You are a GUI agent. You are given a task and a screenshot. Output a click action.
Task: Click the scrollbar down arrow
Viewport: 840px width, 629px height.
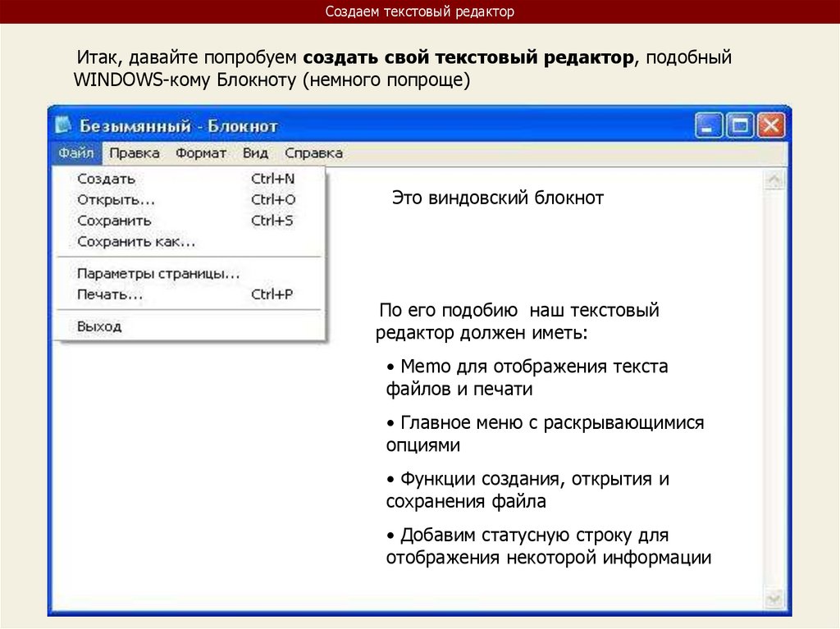point(774,598)
